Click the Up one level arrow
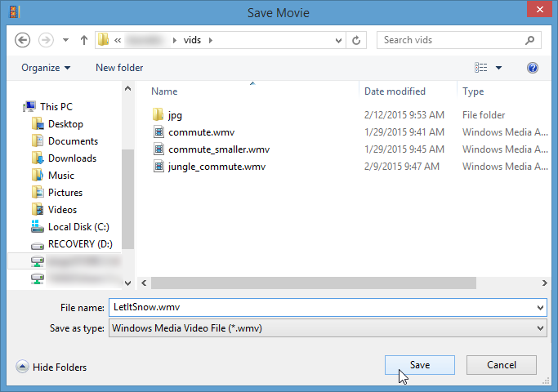The height and width of the screenshot is (392, 558). pos(84,40)
